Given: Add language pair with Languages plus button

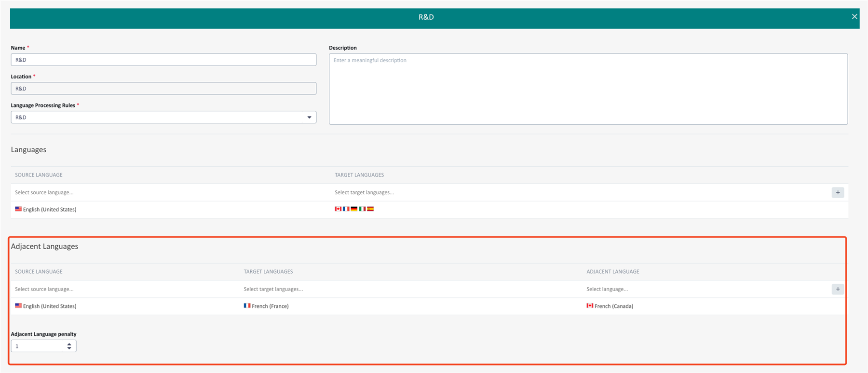Looking at the screenshot, I should tap(838, 193).
